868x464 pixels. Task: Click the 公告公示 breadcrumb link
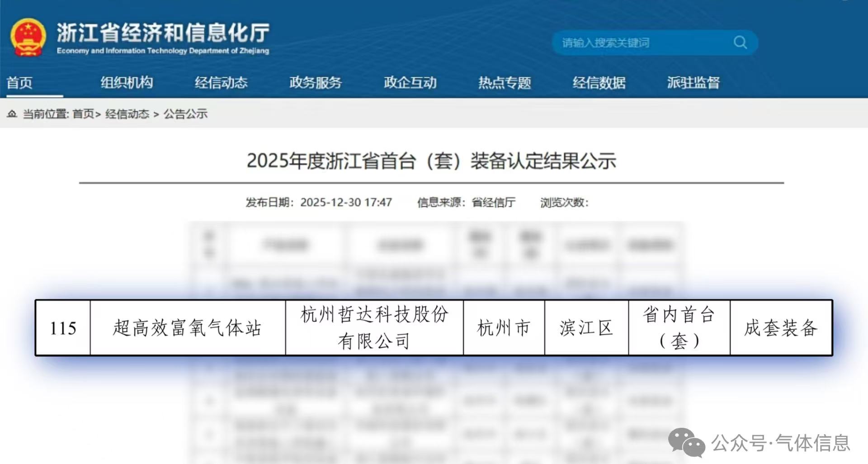click(x=185, y=114)
